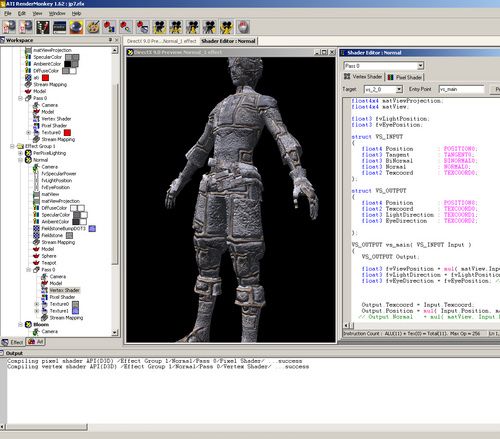This screenshot has height=439, width=500.
Task: Click the FieldstoneBumpDOT3 blue swatch
Action: click(x=92, y=228)
